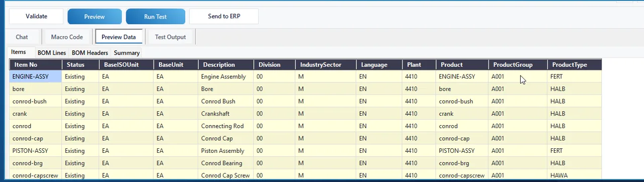
Task: Click HALB in the crank row
Action: (x=574, y=114)
